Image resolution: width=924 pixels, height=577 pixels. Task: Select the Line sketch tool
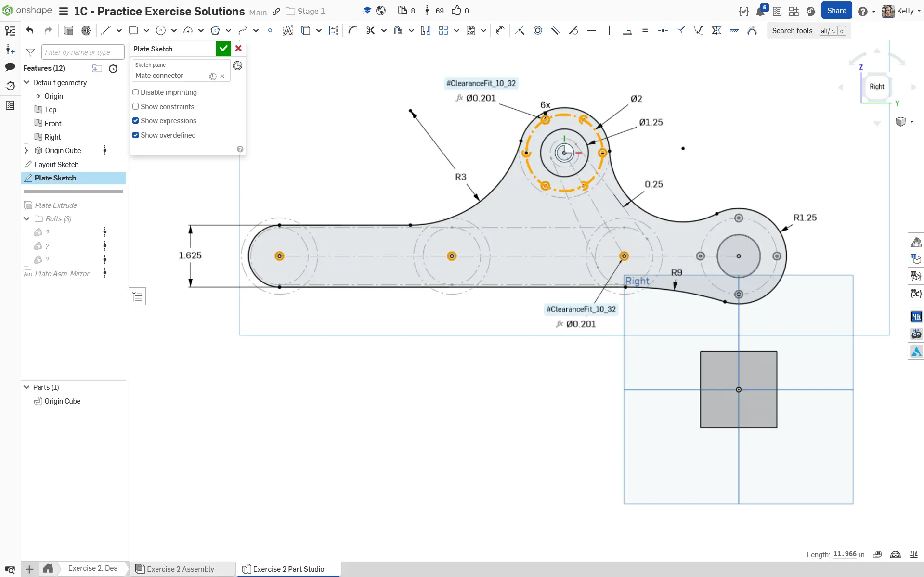point(106,30)
